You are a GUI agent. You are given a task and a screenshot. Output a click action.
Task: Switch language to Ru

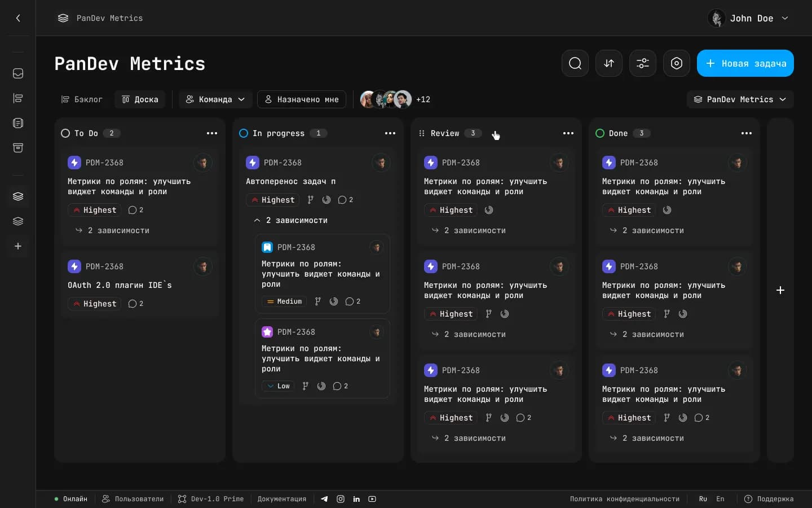coord(703,499)
